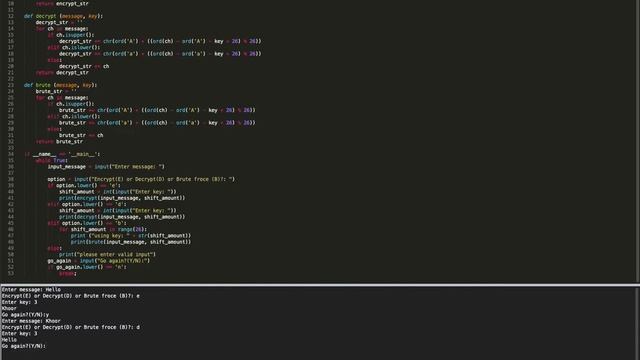Screen dimensions: 640x360
Task: Click "if go_again.lower() == 'n':" line
Action: [x=87, y=267]
